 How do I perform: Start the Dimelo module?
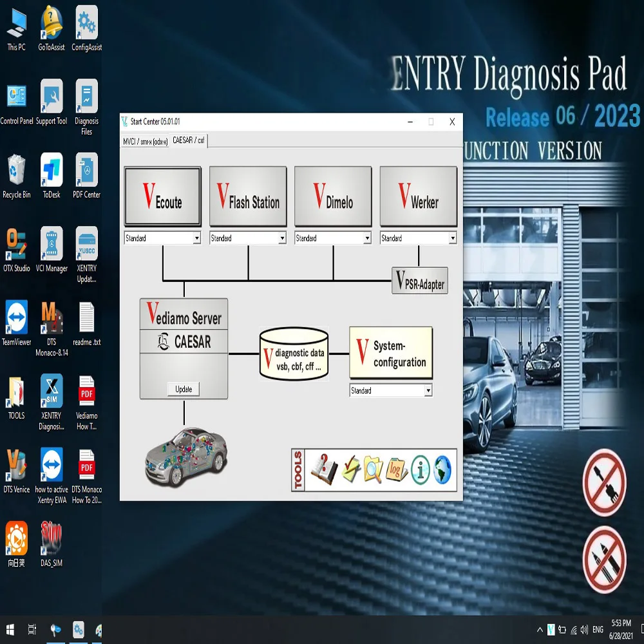[333, 196]
